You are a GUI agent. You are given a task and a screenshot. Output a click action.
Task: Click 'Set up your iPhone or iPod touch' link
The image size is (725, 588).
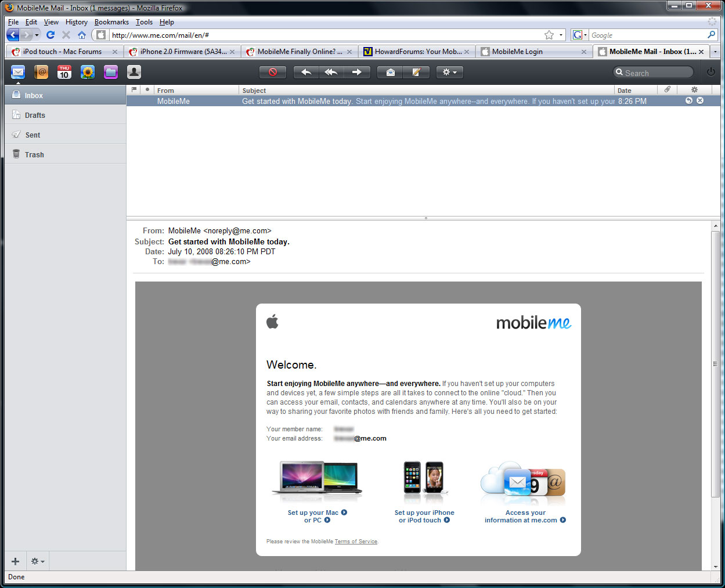click(x=424, y=516)
